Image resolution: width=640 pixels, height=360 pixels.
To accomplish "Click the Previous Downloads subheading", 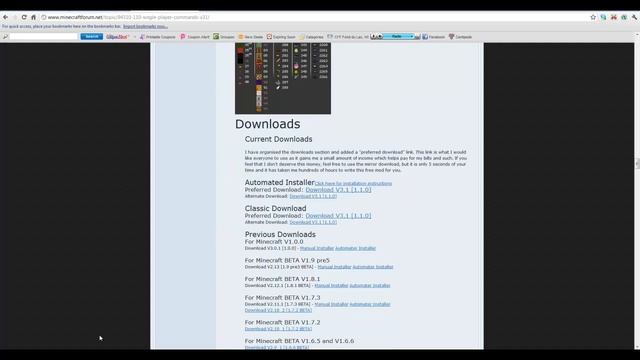I will pyautogui.click(x=280, y=234).
